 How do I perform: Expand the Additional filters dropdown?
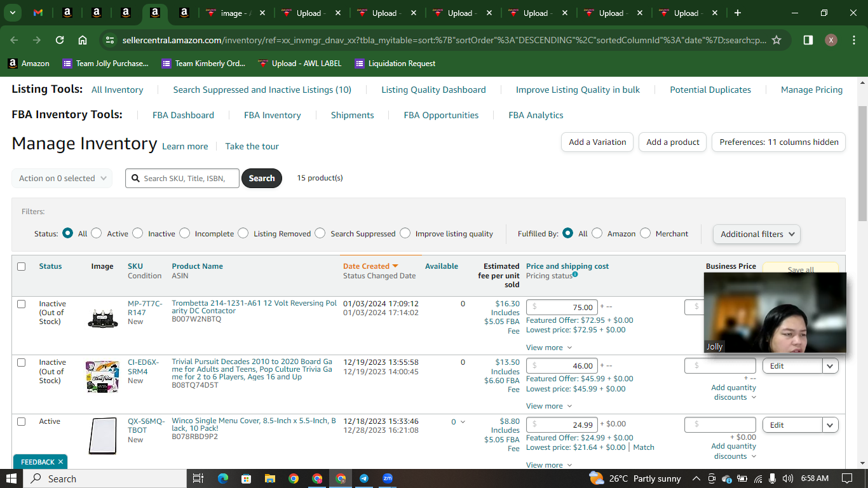point(757,234)
